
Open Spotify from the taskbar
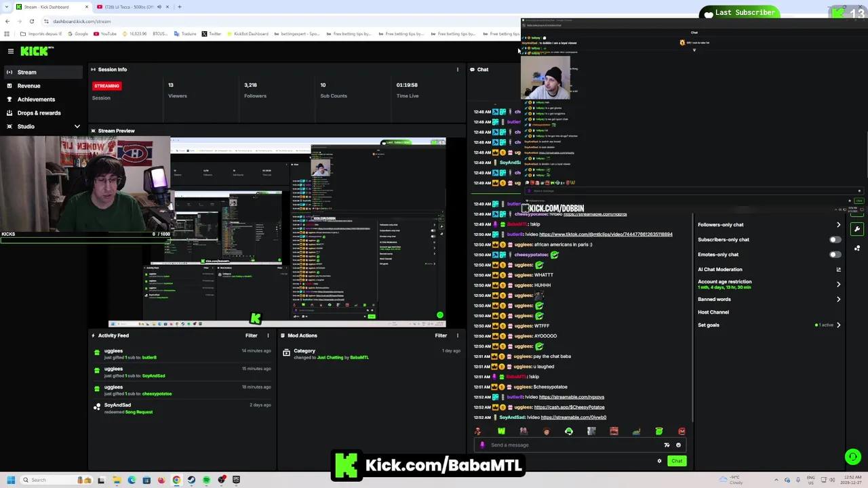206,480
